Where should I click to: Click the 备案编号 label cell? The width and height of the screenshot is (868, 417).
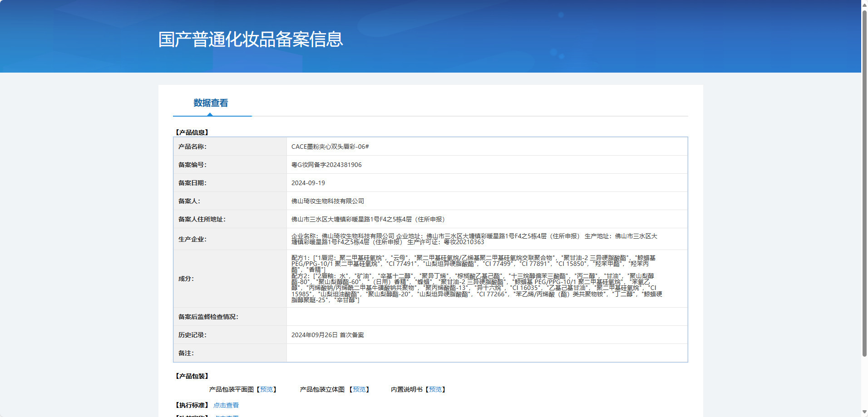[x=230, y=165]
